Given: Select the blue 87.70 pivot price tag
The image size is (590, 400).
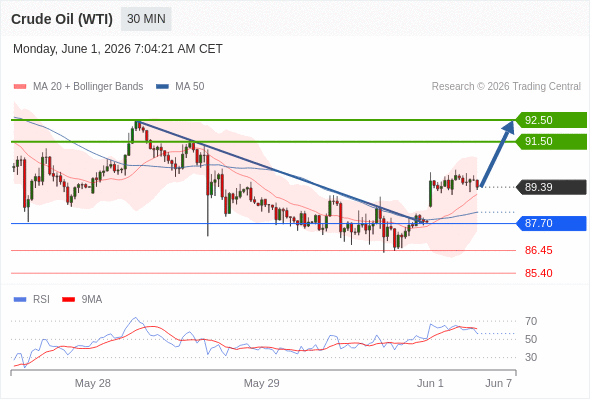Looking at the screenshot, I should tap(551, 223).
